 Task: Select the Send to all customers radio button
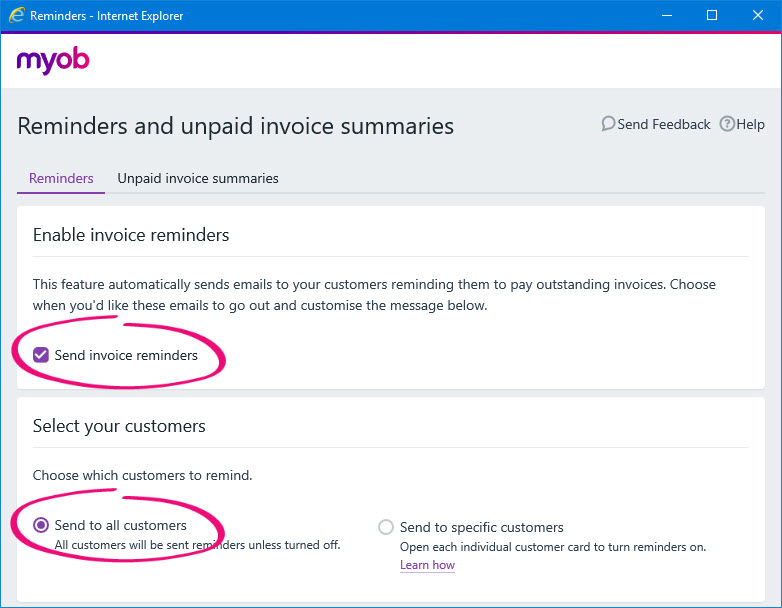pyautogui.click(x=41, y=525)
